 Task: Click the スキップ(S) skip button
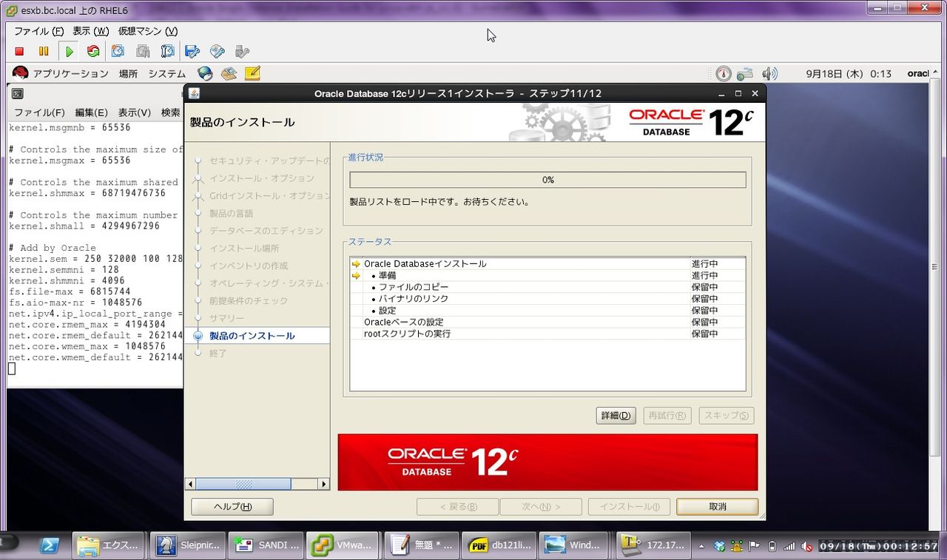click(727, 415)
